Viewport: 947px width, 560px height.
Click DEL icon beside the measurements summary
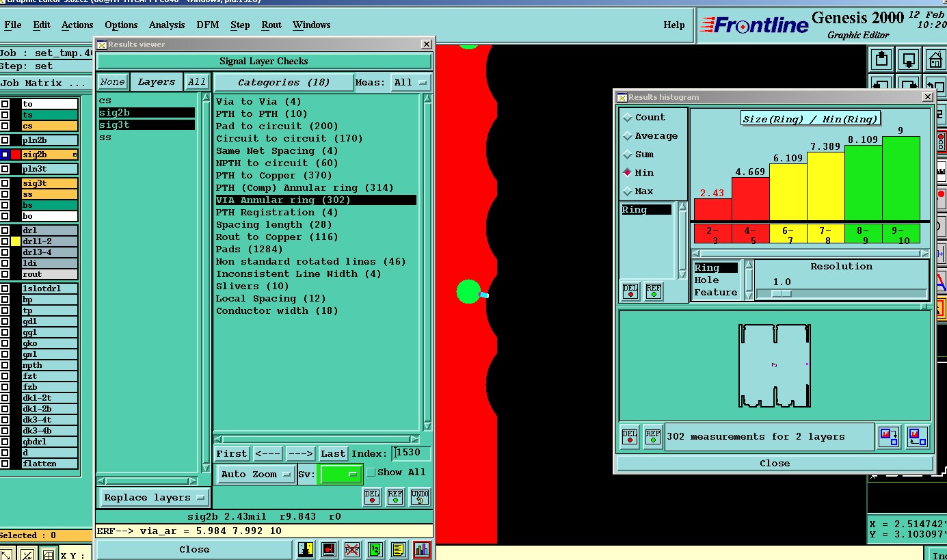pos(630,436)
